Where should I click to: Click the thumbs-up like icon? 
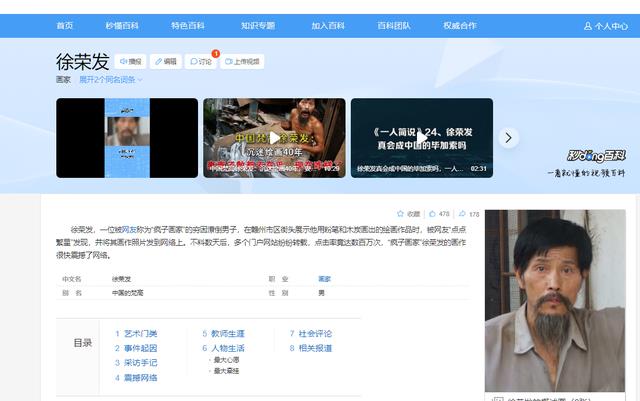coord(432,214)
